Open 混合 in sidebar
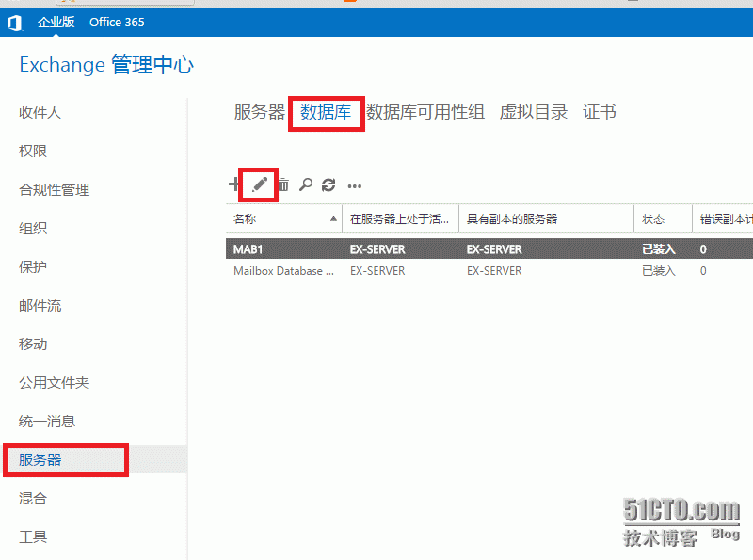The height and width of the screenshot is (560, 753). (33, 498)
